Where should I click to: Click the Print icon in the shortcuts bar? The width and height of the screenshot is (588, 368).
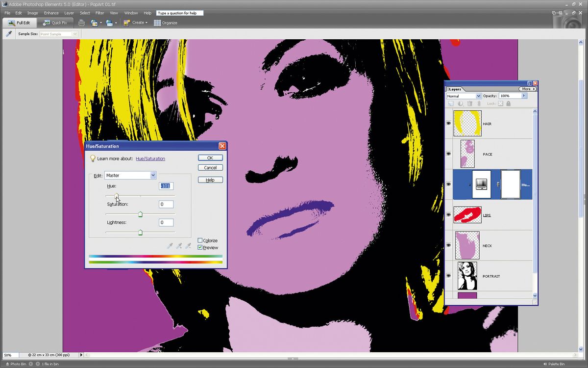click(x=81, y=23)
